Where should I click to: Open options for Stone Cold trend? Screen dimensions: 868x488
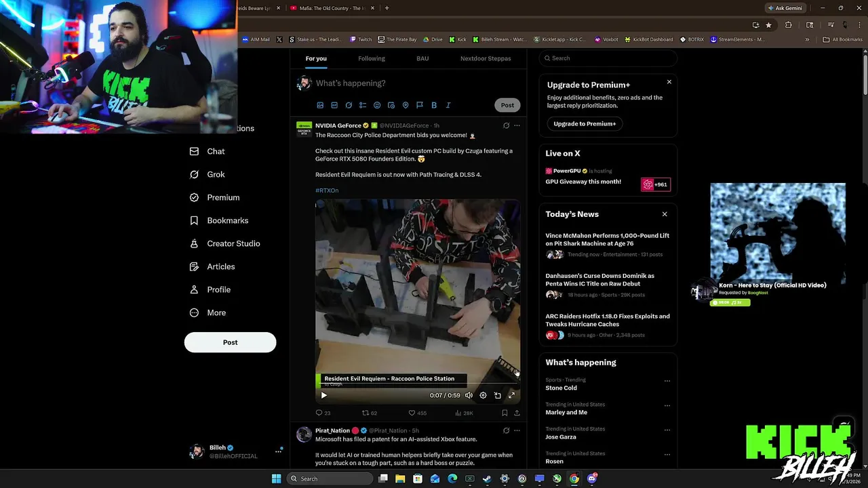point(667,381)
